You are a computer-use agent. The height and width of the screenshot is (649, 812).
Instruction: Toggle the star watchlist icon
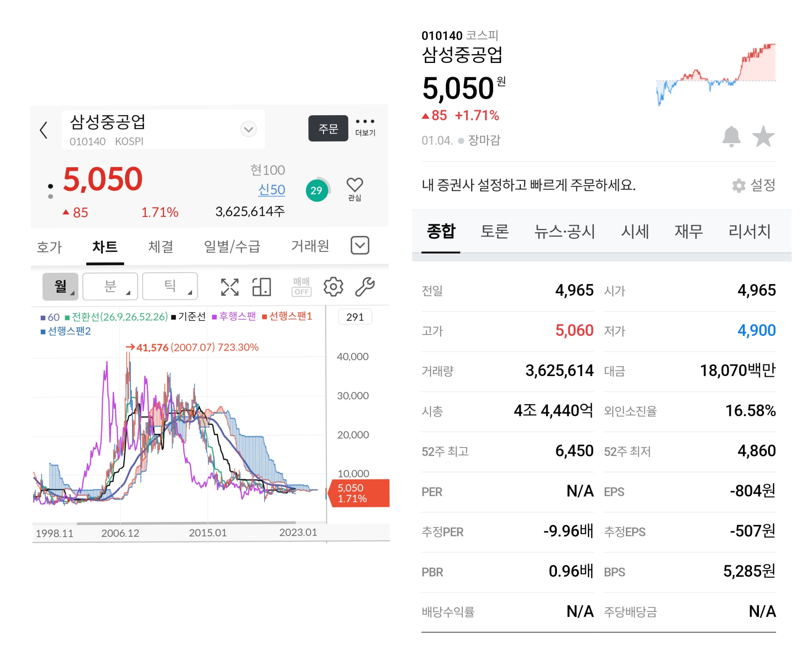[763, 136]
